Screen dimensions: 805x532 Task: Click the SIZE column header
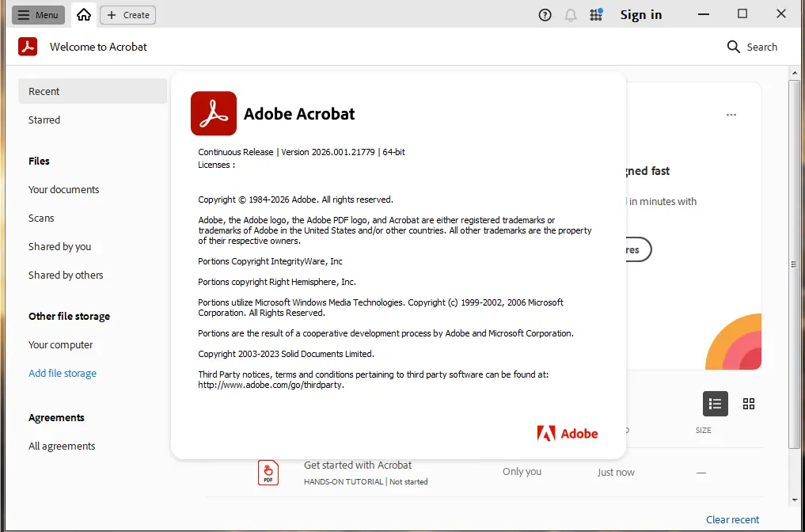[x=703, y=431]
